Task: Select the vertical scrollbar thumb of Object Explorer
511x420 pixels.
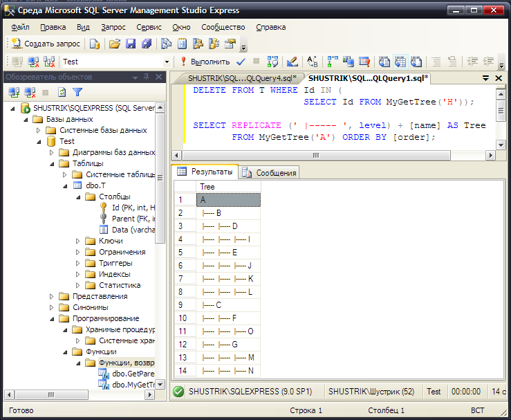Action: pyautogui.click(x=160, y=178)
